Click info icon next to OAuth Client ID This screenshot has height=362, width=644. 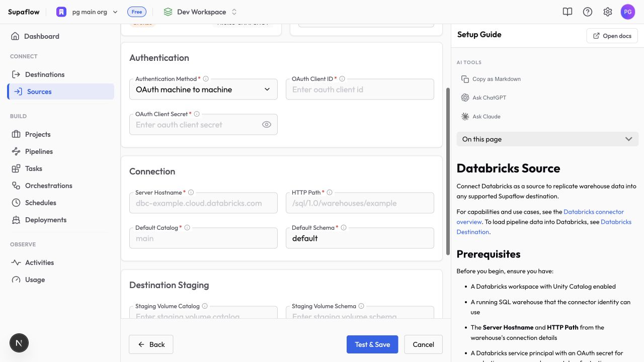[x=342, y=79]
